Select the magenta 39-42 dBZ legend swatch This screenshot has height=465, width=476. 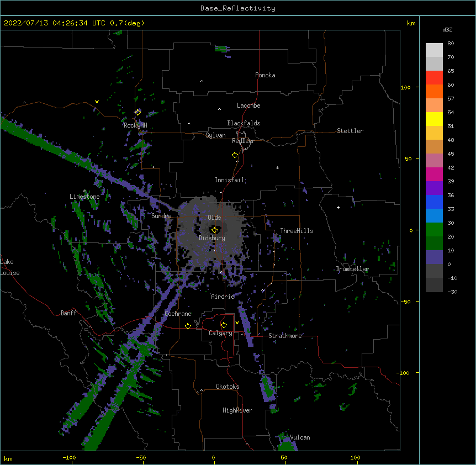[x=434, y=174]
